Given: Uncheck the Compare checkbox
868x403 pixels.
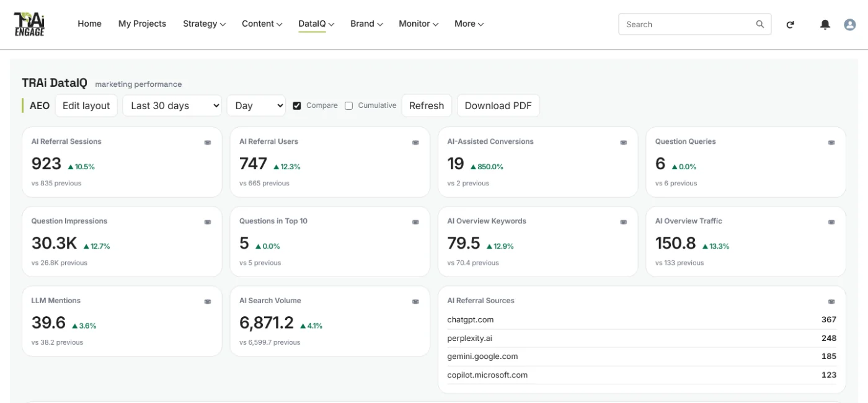Looking at the screenshot, I should coord(297,105).
